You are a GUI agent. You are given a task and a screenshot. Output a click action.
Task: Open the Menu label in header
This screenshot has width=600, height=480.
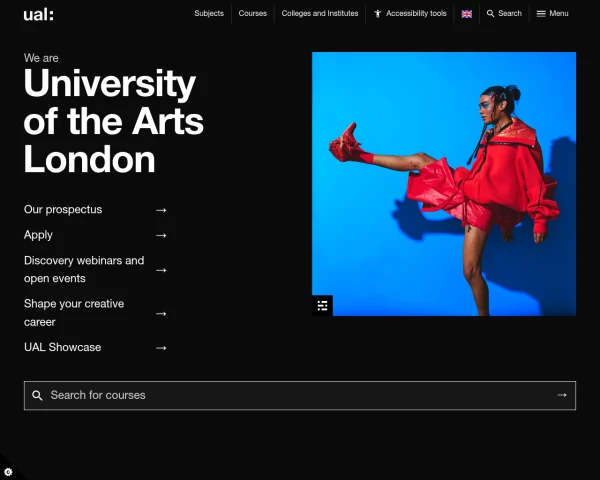coord(559,13)
